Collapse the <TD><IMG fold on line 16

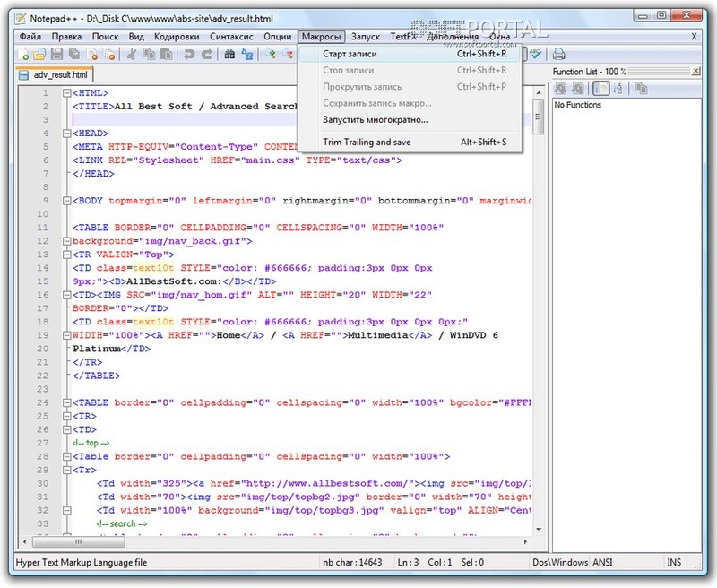tap(66, 295)
